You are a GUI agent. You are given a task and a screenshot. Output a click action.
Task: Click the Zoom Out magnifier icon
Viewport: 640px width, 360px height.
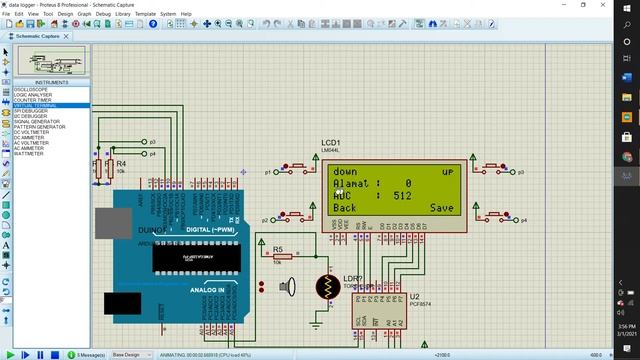click(x=229, y=24)
